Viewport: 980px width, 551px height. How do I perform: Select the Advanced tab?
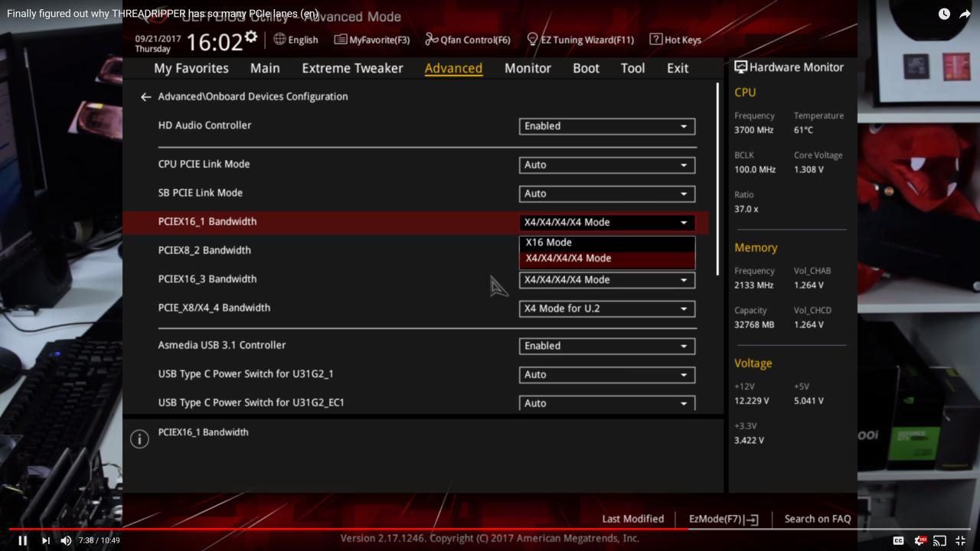pos(453,68)
